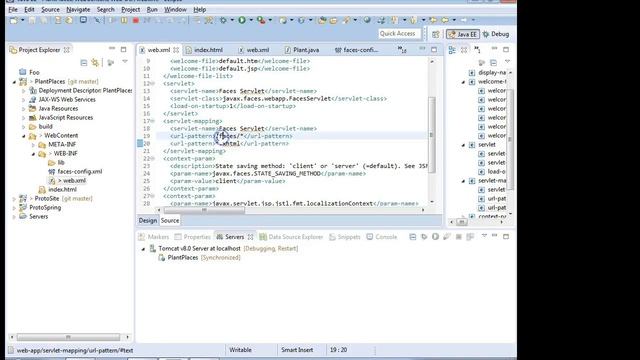Open the Window menu
The width and height of the screenshot is (640, 360).
coord(175,9)
